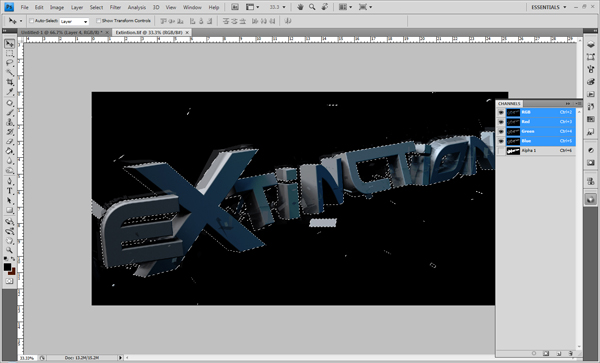This screenshot has height=363, width=600.
Task: Select the Alpha 1 channel thumbnail
Action: click(513, 151)
